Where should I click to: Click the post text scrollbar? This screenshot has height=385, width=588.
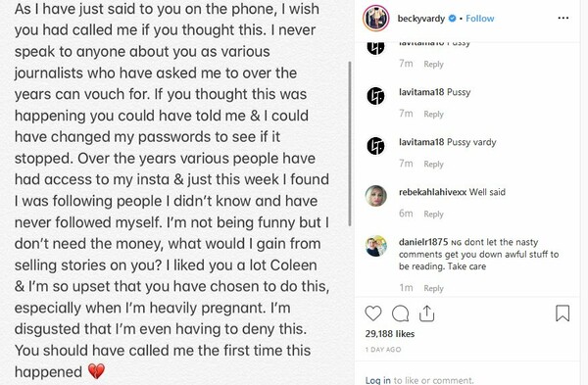pyautogui.click(x=350, y=144)
